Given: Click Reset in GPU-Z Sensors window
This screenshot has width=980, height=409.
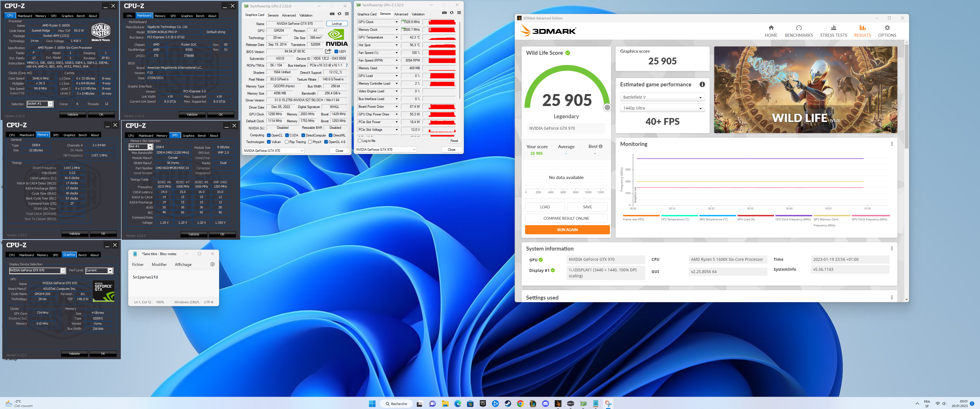Looking at the screenshot, I should [454, 141].
